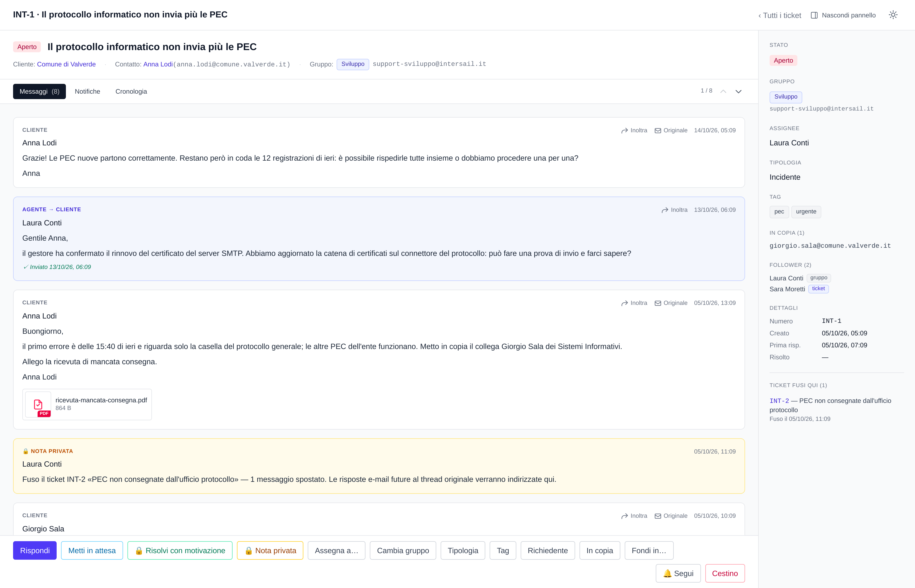Open the Tipologia action

[463, 550]
